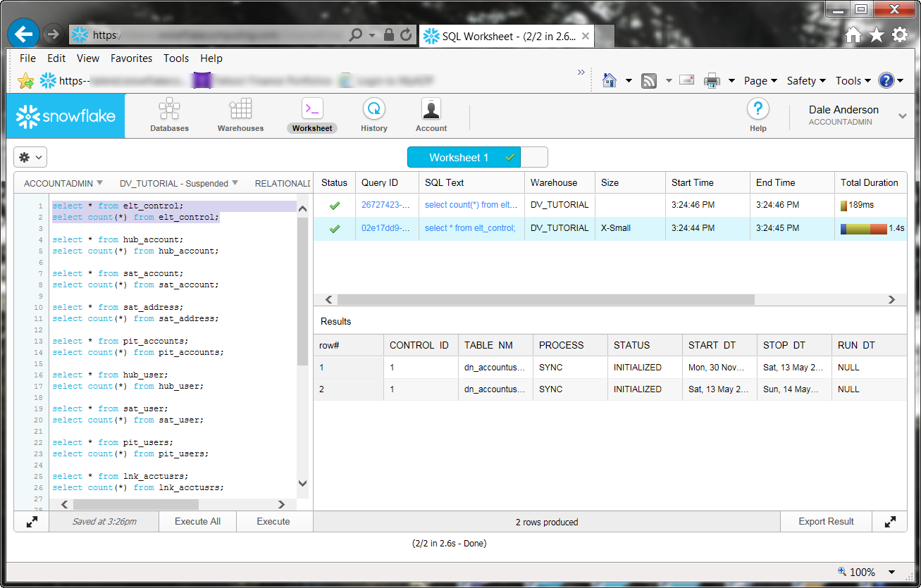The width and height of the screenshot is (921, 588).
Task: Open query ID 26727423 link
Action: tap(385, 205)
